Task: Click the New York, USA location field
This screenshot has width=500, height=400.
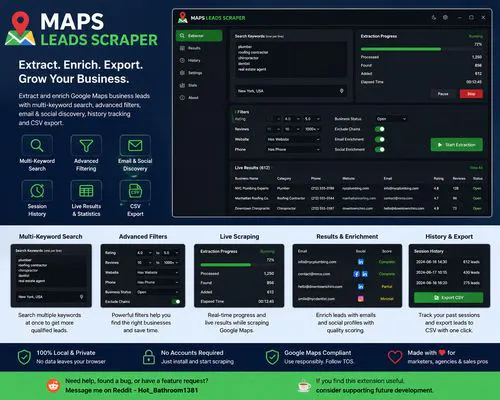Action: pyautogui.click(x=291, y=91)
